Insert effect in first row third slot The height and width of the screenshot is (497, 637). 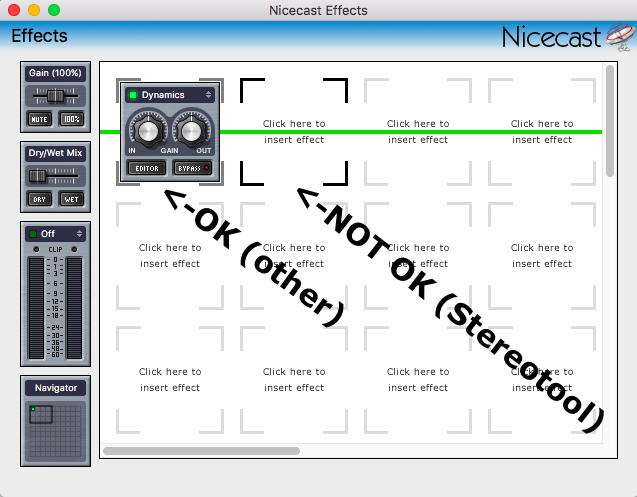(x=418, y=132)
